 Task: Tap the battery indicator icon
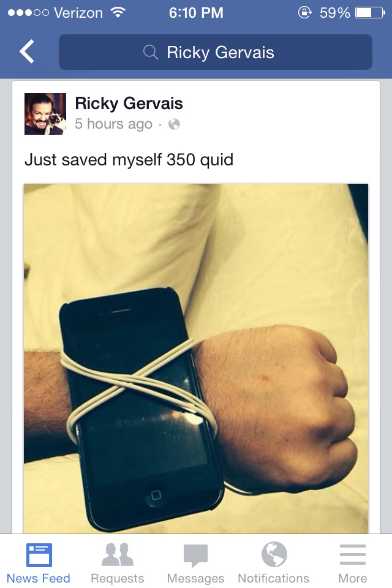(370, 13)
